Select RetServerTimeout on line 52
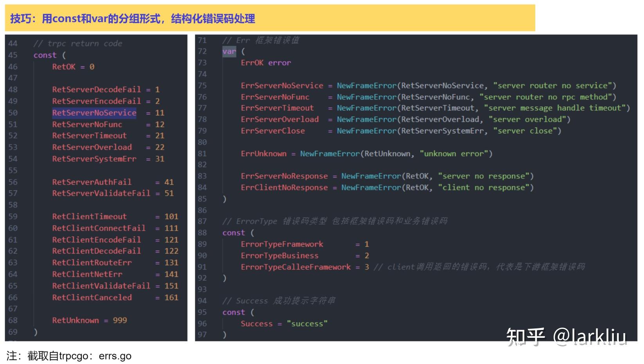Image resolution: width=644 pixels, height=364 pixels. click(89, 136)
